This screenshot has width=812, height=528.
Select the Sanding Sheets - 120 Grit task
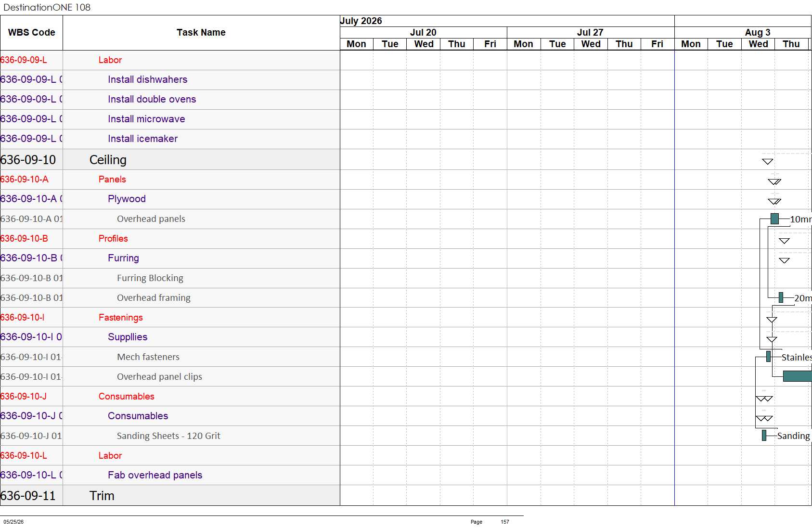[170, 436]
